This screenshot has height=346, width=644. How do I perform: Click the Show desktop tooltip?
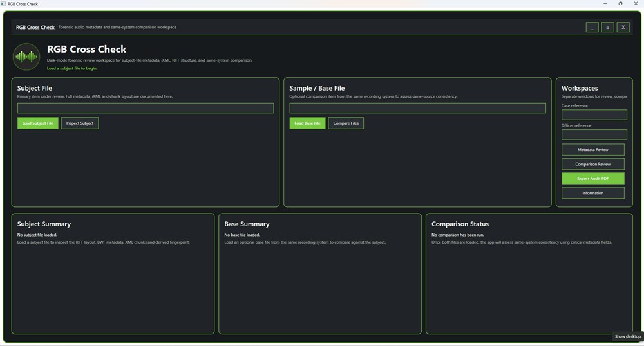point(627,336)
